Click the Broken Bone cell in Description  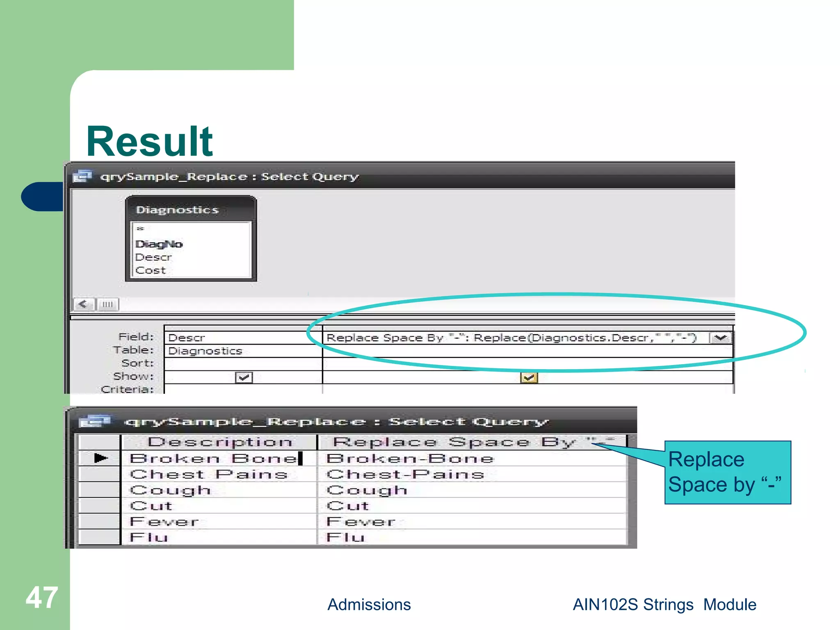pyautogui.click(x=220, y=458)
